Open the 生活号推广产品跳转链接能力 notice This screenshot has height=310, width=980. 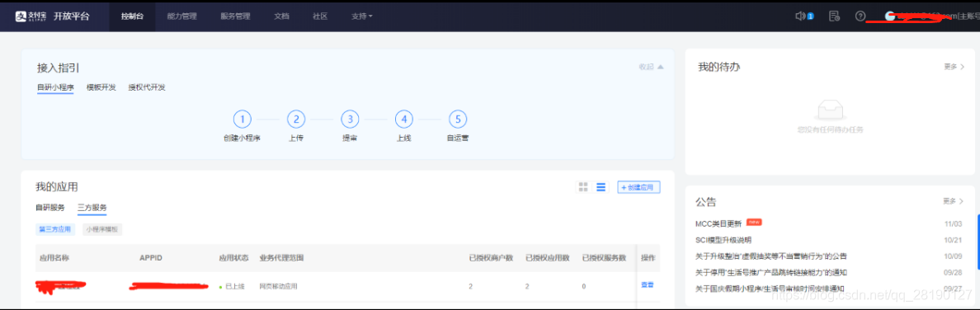pos(771,272)
